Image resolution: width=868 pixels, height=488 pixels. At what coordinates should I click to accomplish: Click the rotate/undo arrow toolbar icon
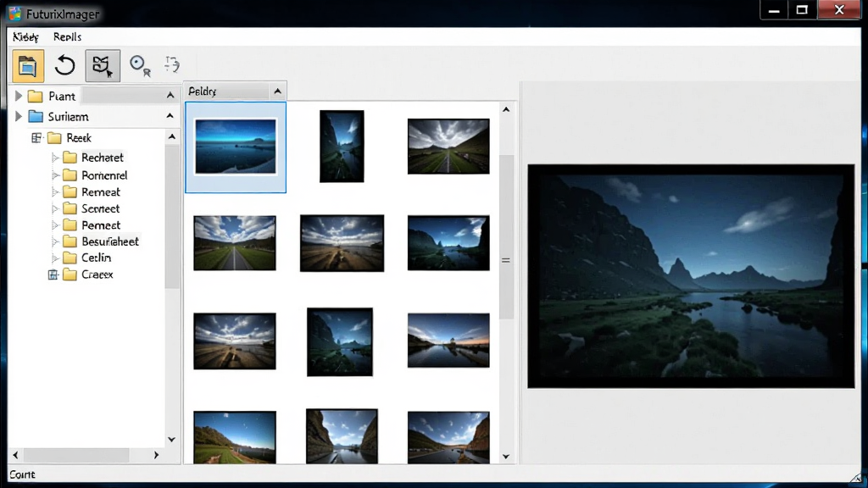point(64,65)
